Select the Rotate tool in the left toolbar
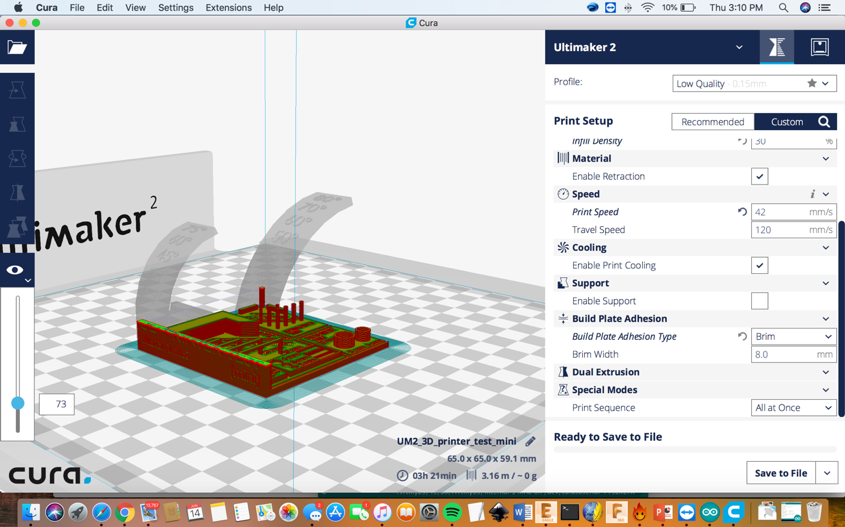 tap(17, 158)
